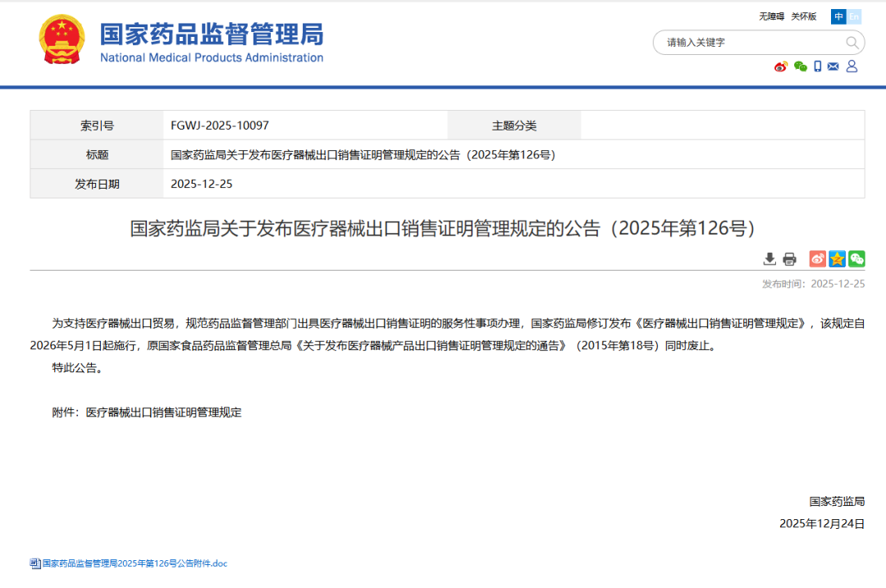This screenshot has height=588, width=886.
Task: Click 国家药品监督管理局 site title
Action: (x=212, y=34)
